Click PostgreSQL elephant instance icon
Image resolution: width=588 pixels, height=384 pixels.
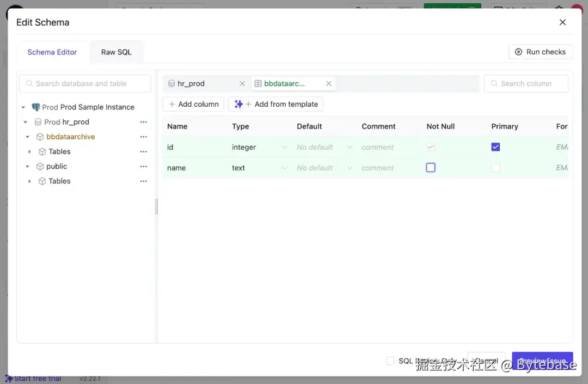(35, 107)
